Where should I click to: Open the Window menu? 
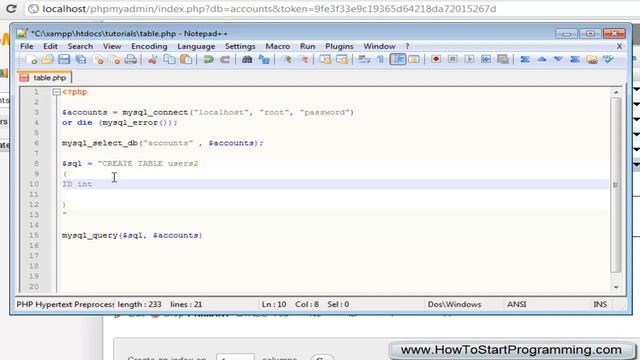click(379, 46)
